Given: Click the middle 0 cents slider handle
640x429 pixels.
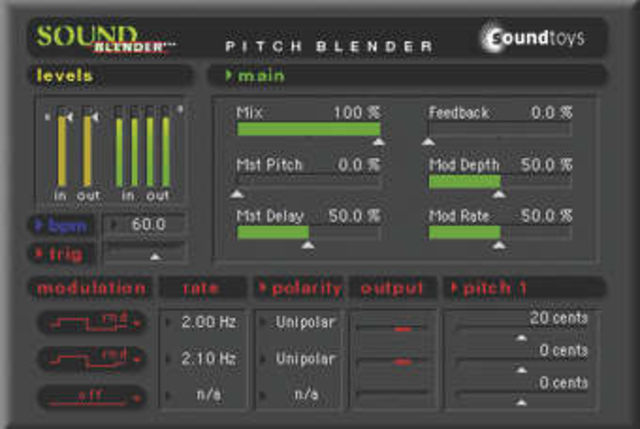Looking at the screenshot, I should point(521,370).
